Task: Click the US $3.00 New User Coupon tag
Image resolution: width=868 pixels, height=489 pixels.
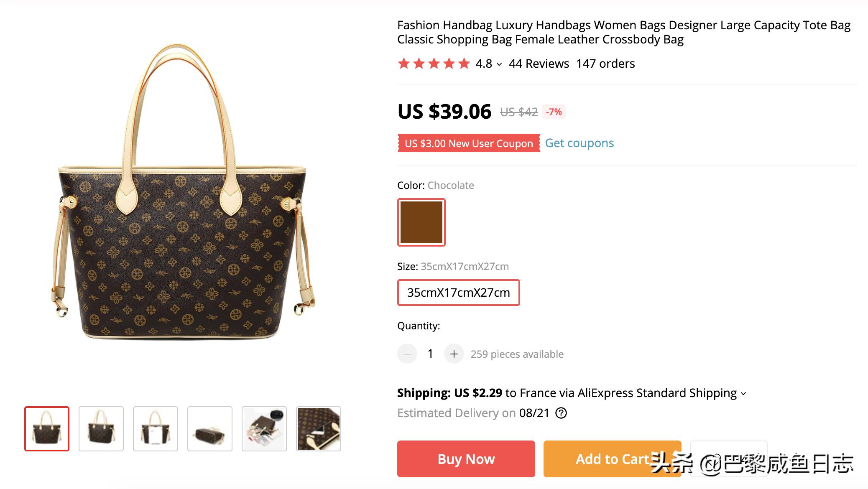Action: [x=469, y=143]
